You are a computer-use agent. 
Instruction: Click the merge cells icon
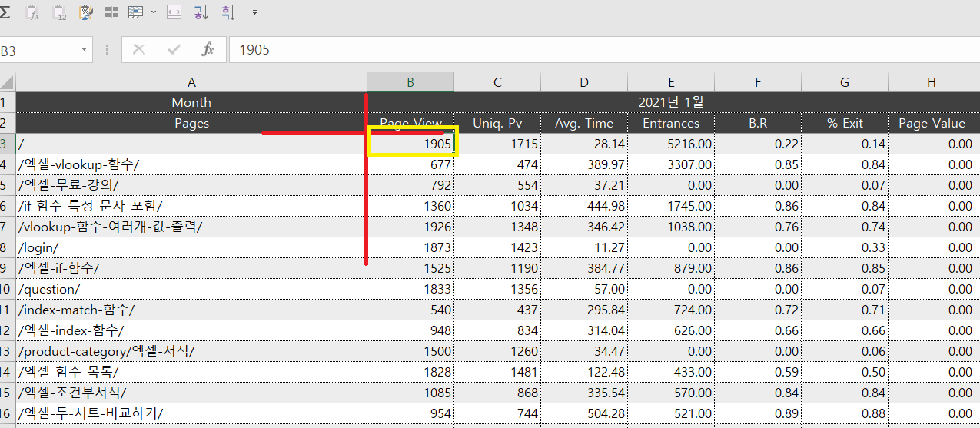click(x=174, y=12)
